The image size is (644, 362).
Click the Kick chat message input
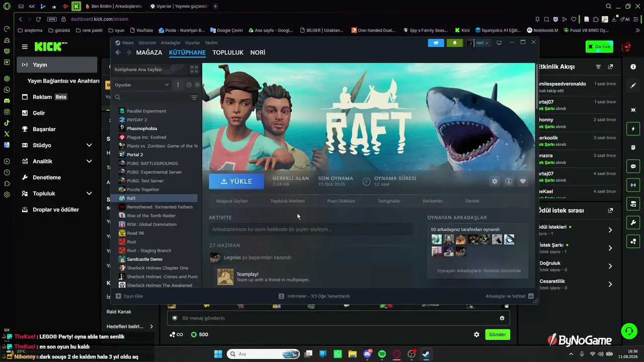pyautogui.click(x=338, y=318)
